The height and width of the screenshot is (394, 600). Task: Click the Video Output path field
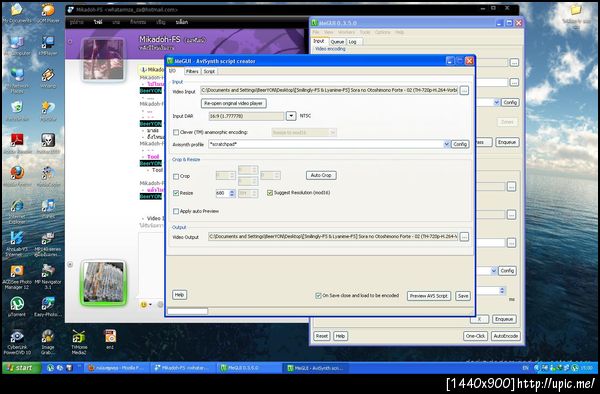333,237
